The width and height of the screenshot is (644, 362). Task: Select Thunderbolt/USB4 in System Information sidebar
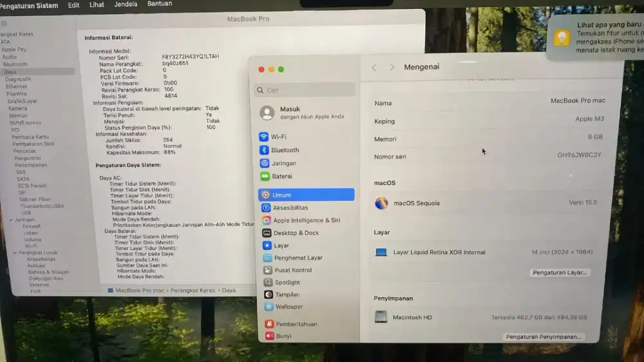pos(42,206)
